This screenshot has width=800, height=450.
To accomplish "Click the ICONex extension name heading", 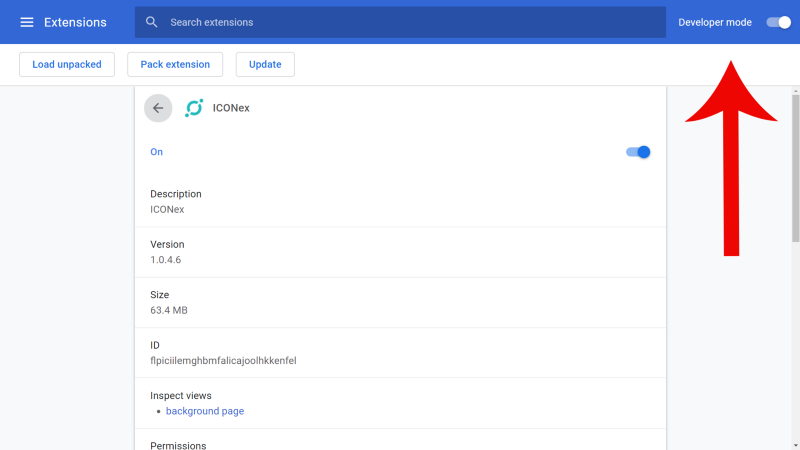I will click(x=231, y=108).
